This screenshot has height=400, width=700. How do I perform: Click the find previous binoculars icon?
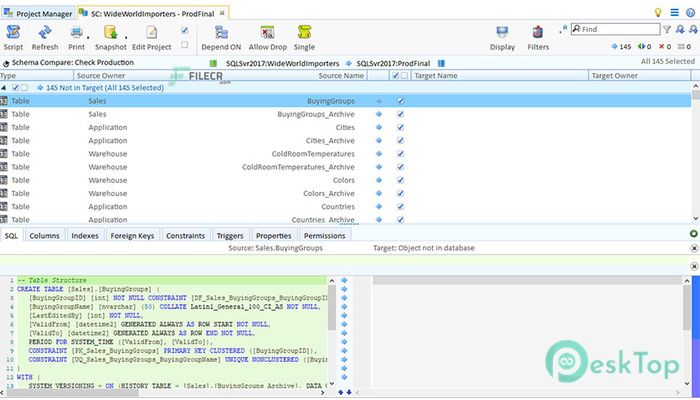click(680, 29)
